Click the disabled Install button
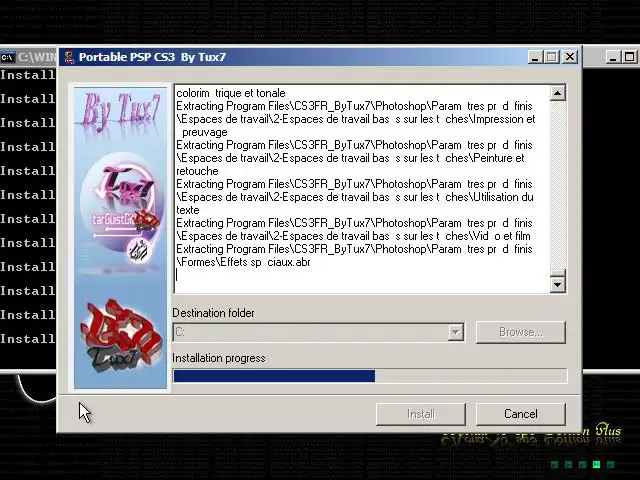 [x=421, y=414]
